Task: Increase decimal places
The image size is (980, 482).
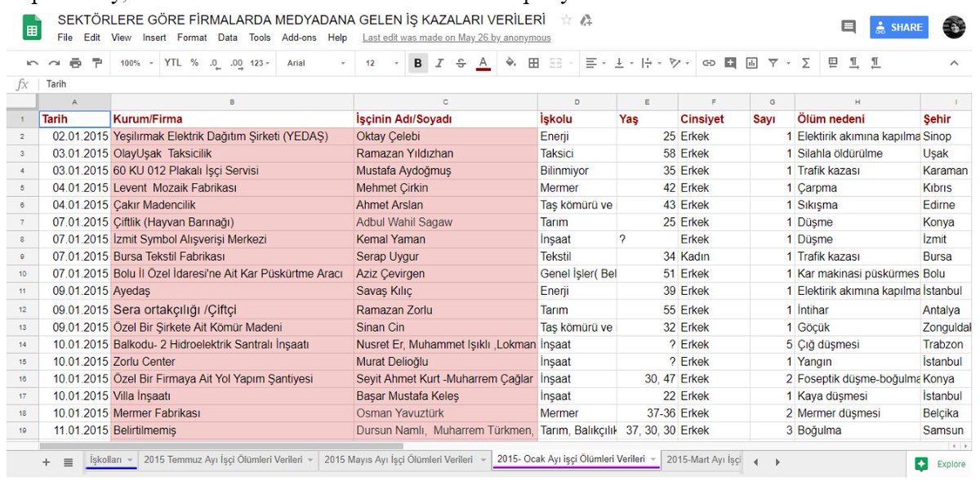Action: (x=236, y=63)
